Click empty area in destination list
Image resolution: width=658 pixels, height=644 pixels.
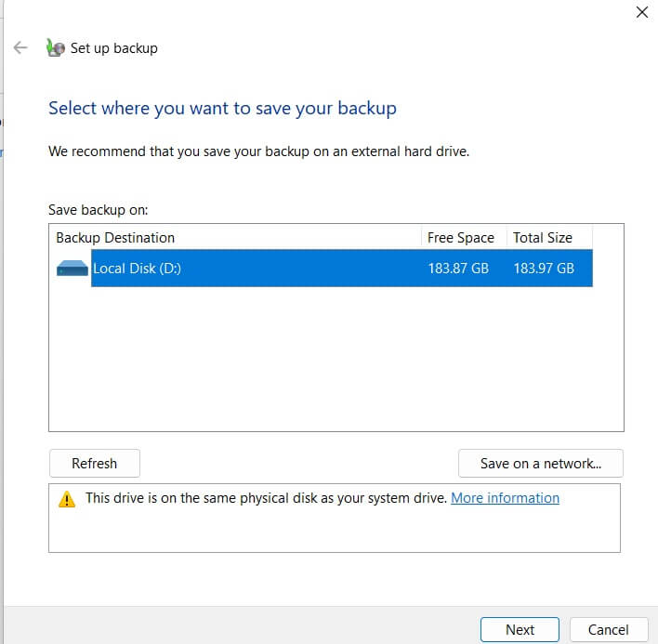(335, 362)
